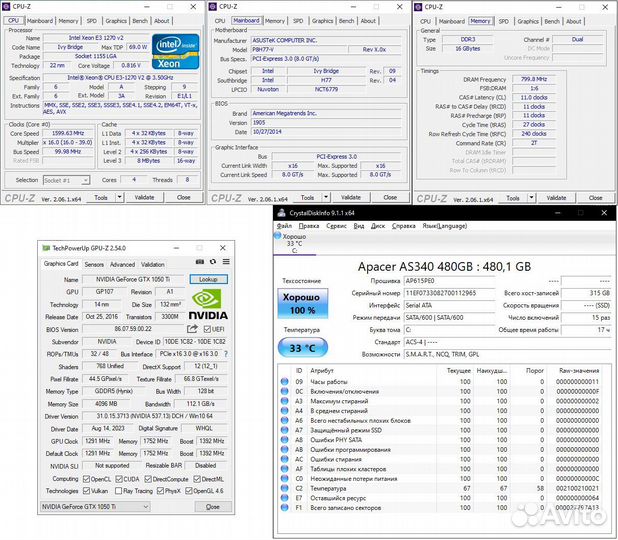This screenshot has width=618, height=540.
Task: Click Close in the Memory CPU-Z window
Action: coord(595,197)
